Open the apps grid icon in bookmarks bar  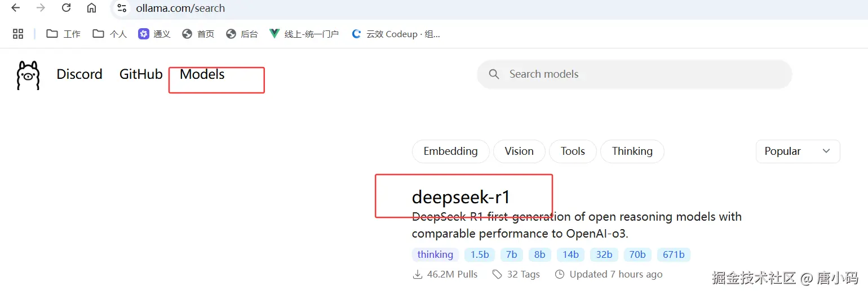coord(18,34)
